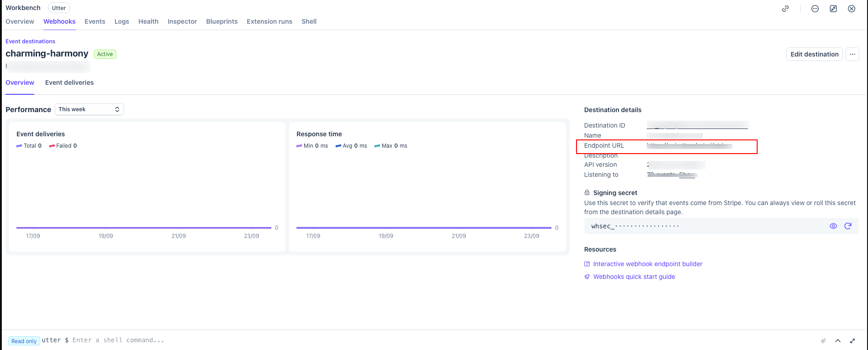
Task: Select the Health tab
Action: [148, 21]
